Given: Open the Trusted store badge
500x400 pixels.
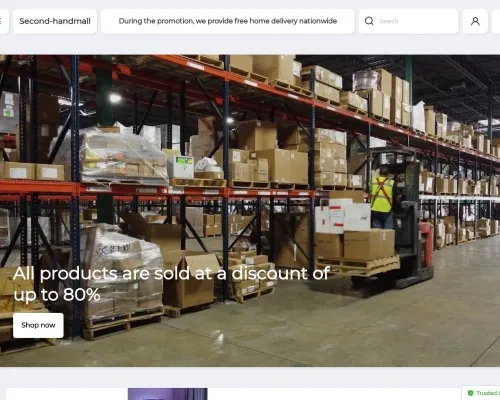Looking at the screenshot, I should (481, 393).
